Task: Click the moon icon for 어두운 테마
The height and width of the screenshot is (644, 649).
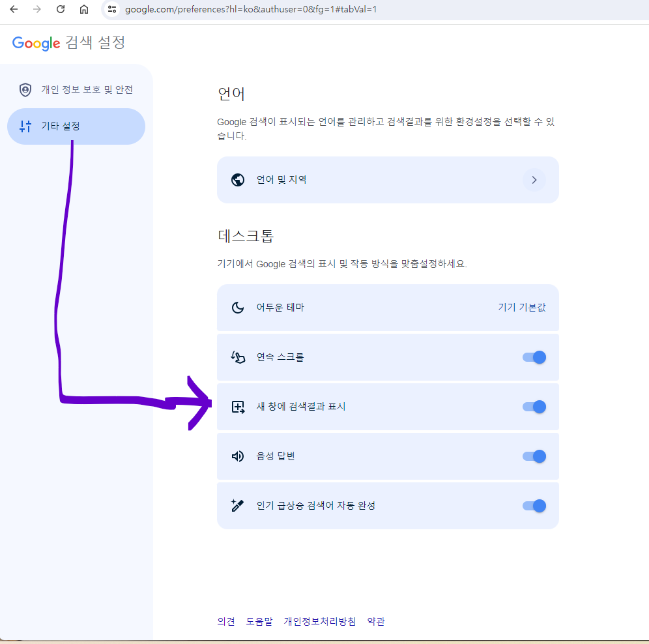Action: pos(238,307)
